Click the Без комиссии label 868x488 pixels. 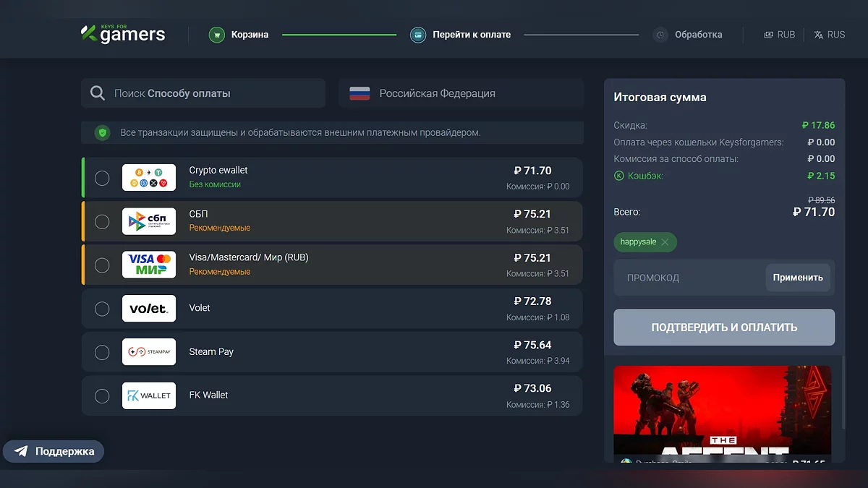[x=215, y=185]
